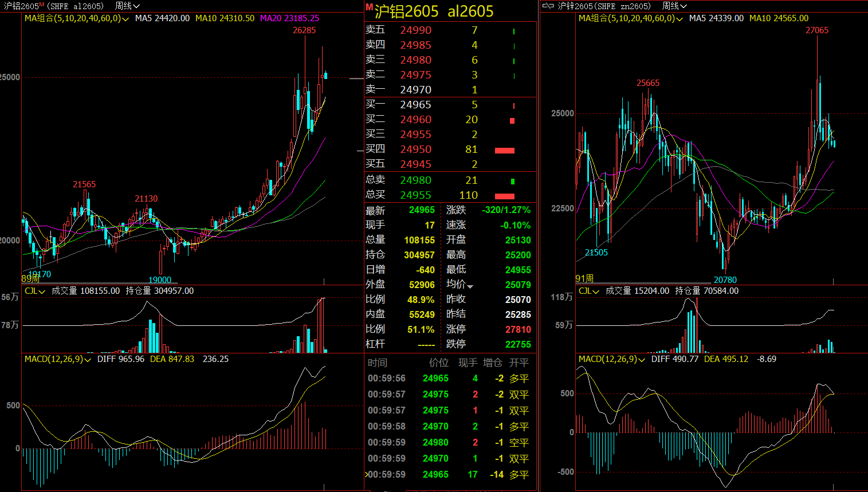The width and height of the screenshot is (868, 492).
Task: Click the 时间 column header in tick list
Action: pyautogui.click(x=378, y=363)
